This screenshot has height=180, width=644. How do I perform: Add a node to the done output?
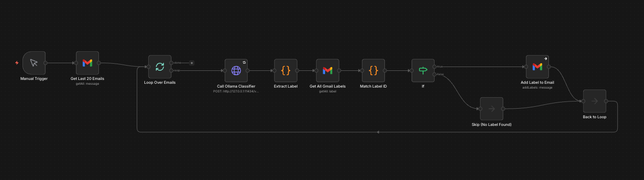192,63
